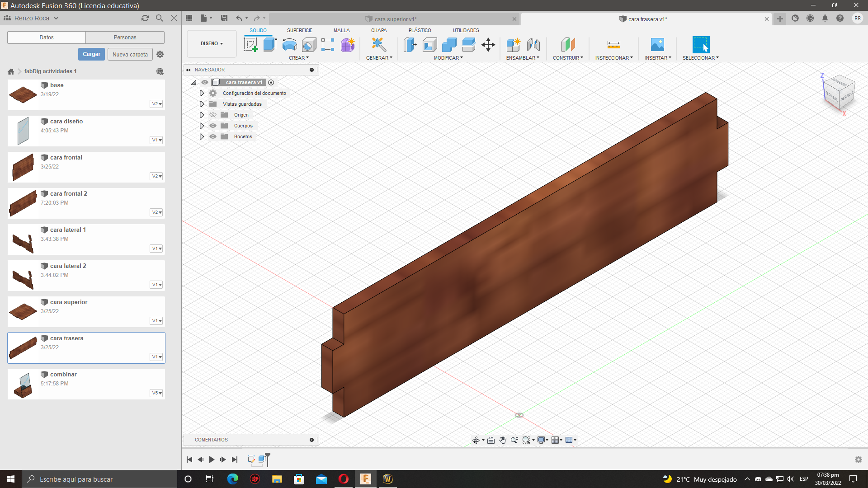
Task: Open the MODIFICAR dropdown menu
Action: pos(448,58)
